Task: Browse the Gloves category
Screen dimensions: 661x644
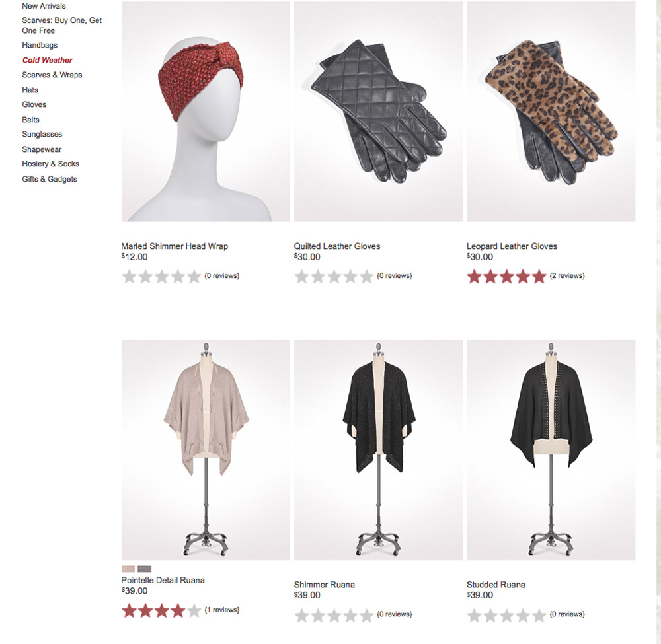Action: coord(34,104)
